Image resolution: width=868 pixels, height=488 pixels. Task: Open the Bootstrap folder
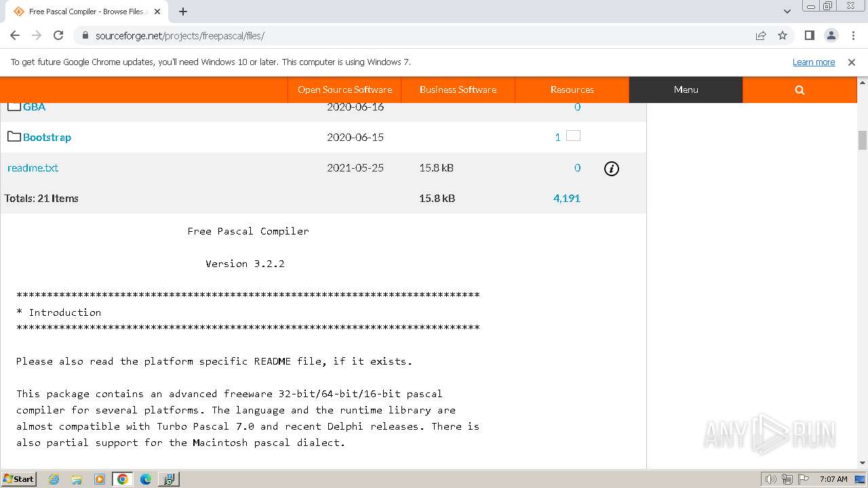(x=47, y=137)
